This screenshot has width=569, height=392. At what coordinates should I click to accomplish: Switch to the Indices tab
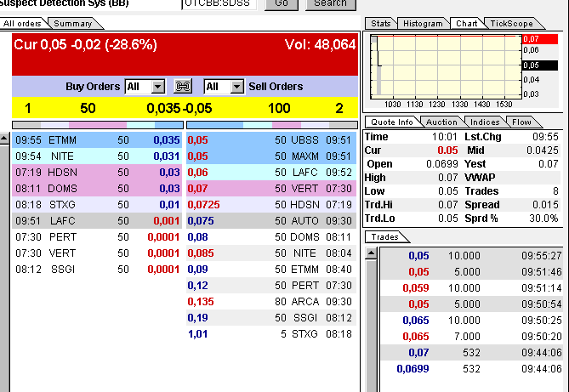coord(485,122)
